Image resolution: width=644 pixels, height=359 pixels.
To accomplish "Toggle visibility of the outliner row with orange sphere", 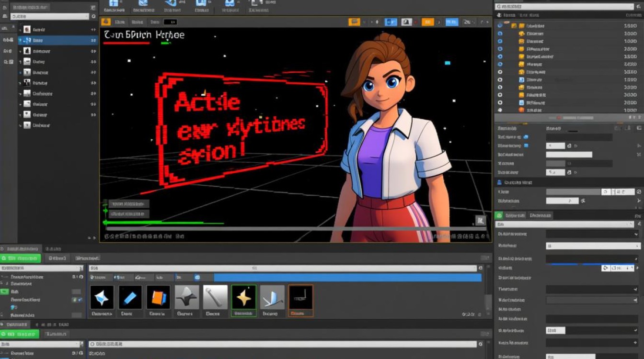I will tap(500, 110).
